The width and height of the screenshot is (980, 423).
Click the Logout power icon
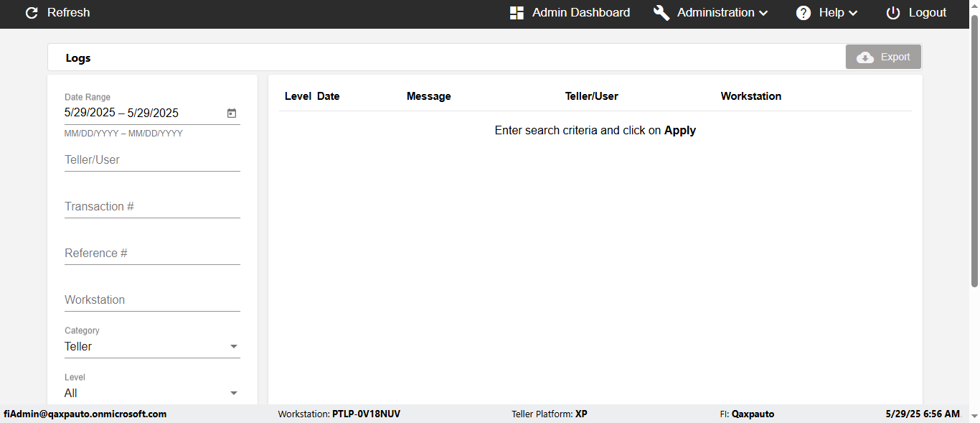(893, 13)
